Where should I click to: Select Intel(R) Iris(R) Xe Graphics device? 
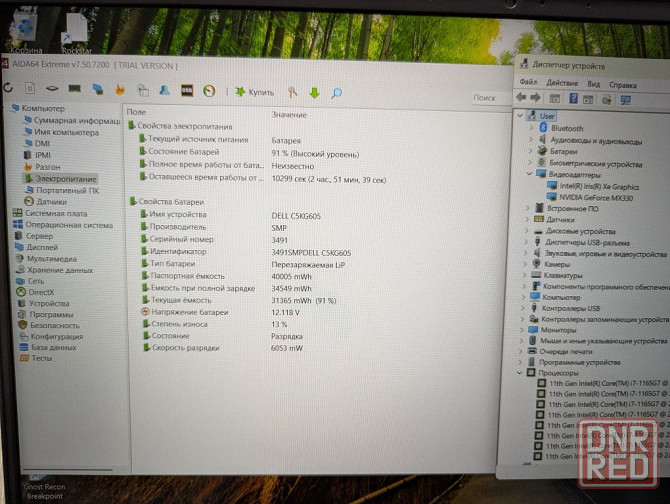click(594, 186)
